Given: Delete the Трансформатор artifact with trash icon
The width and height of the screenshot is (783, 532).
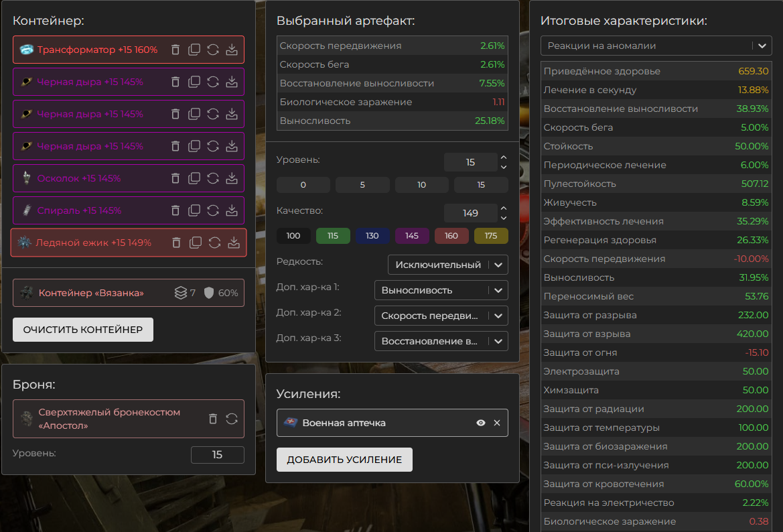Looking at the screenshot, I should (x=175, y=50).
